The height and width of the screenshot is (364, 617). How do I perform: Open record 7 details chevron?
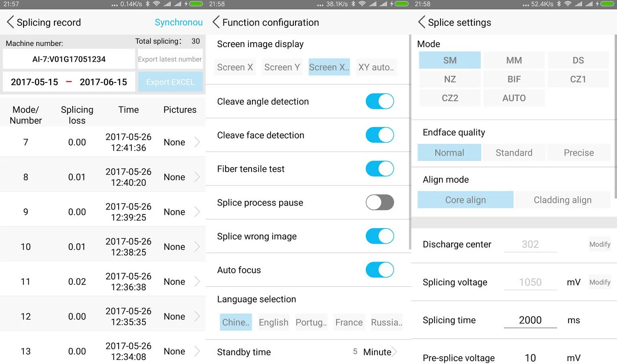click(x=197, y=142)
